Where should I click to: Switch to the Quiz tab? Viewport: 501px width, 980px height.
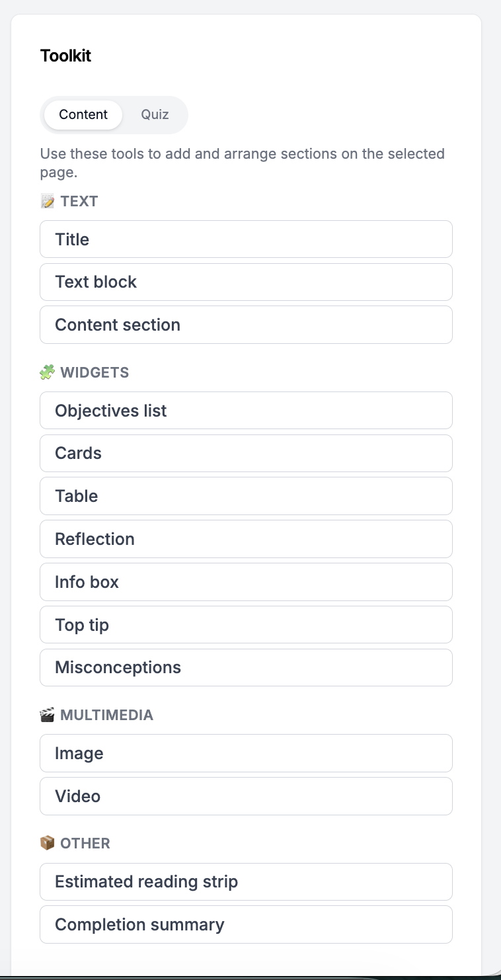tap(154, 114)
